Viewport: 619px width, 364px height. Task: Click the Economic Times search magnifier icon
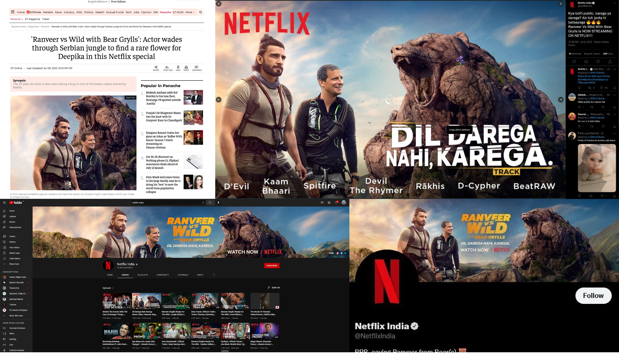(200, 12)
